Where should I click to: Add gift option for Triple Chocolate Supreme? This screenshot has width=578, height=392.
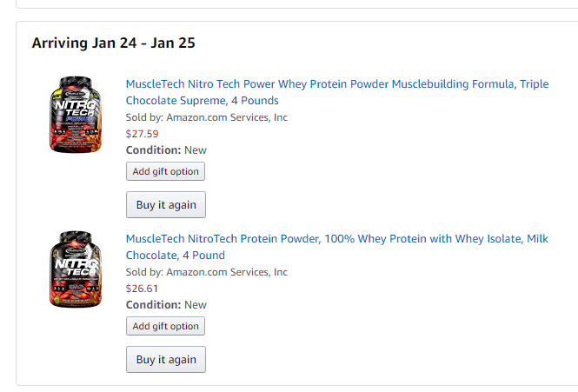point(165,171)
